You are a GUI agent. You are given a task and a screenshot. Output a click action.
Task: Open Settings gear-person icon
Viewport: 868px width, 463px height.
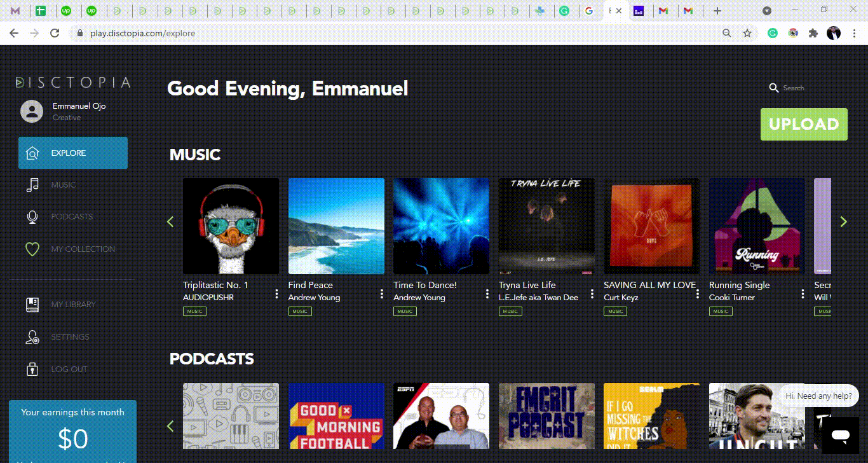coord(32,337)
